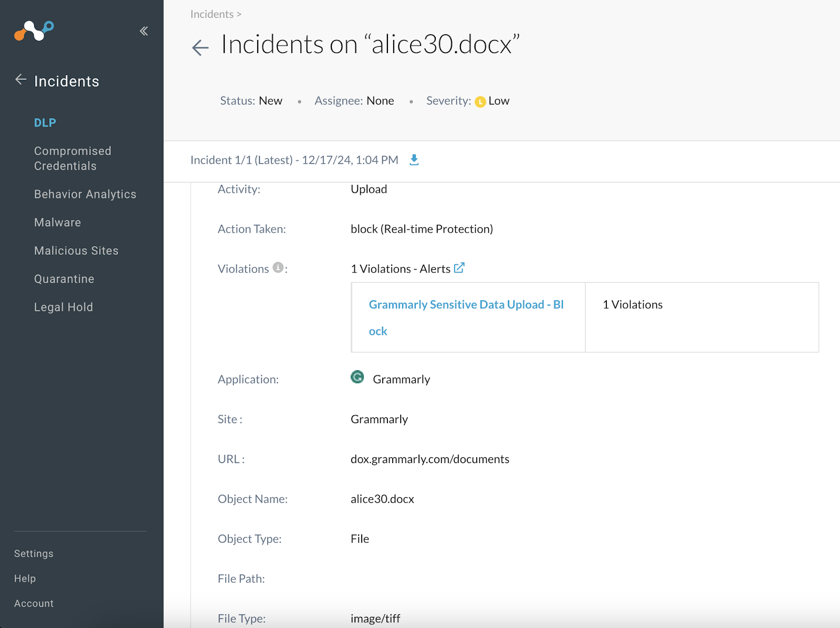Click the Incidents breadcrumb link
Image resolution: width=840 pixels, height=628 pixels.
point(212,14)
